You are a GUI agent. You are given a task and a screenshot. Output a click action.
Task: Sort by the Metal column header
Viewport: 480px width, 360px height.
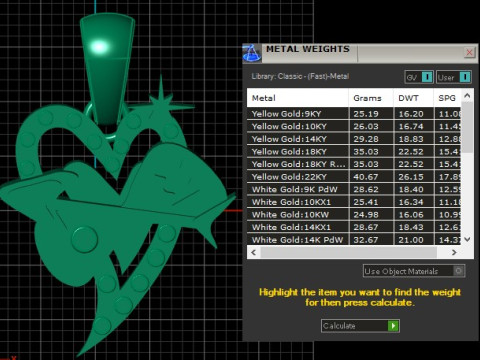(x=297, y=98)
